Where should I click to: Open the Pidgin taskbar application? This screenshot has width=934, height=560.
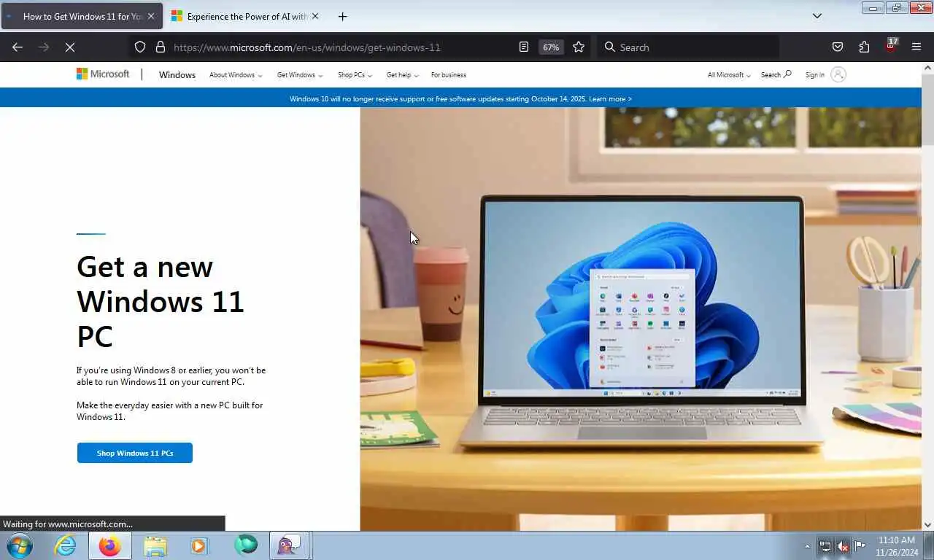[x=290, y=545]
